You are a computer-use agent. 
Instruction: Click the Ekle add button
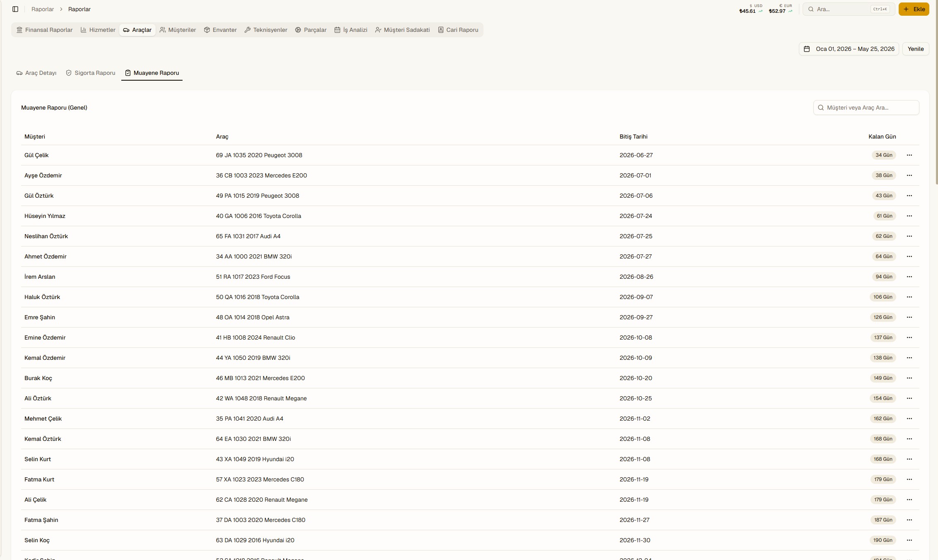[914, 9]
